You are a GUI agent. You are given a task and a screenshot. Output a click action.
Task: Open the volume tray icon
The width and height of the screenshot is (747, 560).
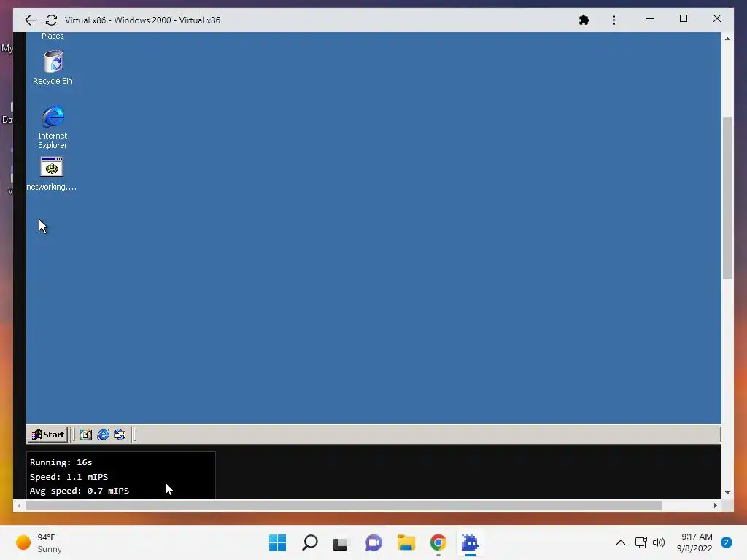pyautogui.click(x=659, y=542)
